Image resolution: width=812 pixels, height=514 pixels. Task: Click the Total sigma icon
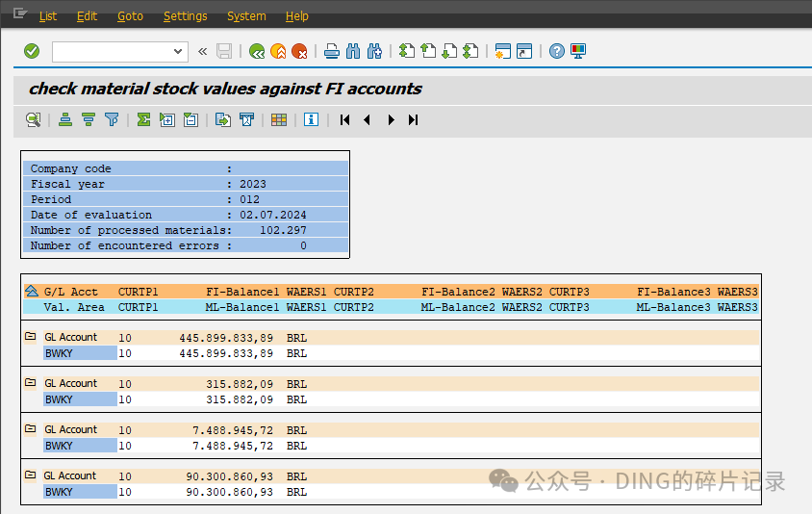pos(143,120)
